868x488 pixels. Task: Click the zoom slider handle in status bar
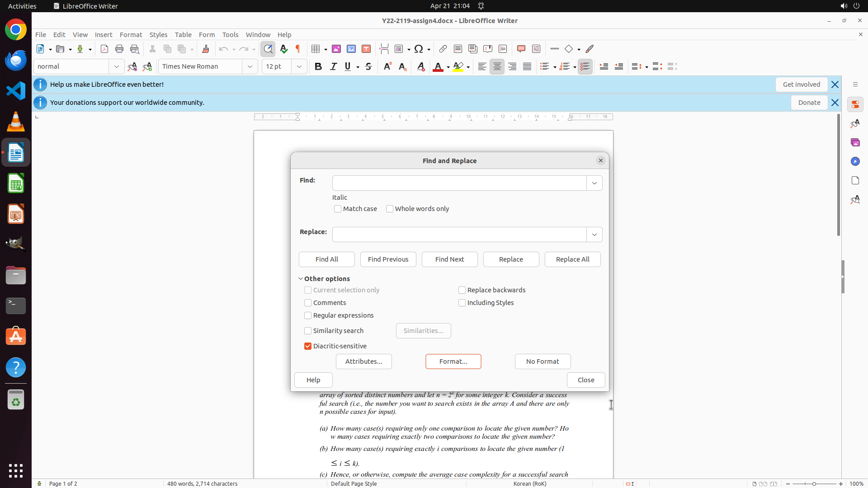(814, 483)
